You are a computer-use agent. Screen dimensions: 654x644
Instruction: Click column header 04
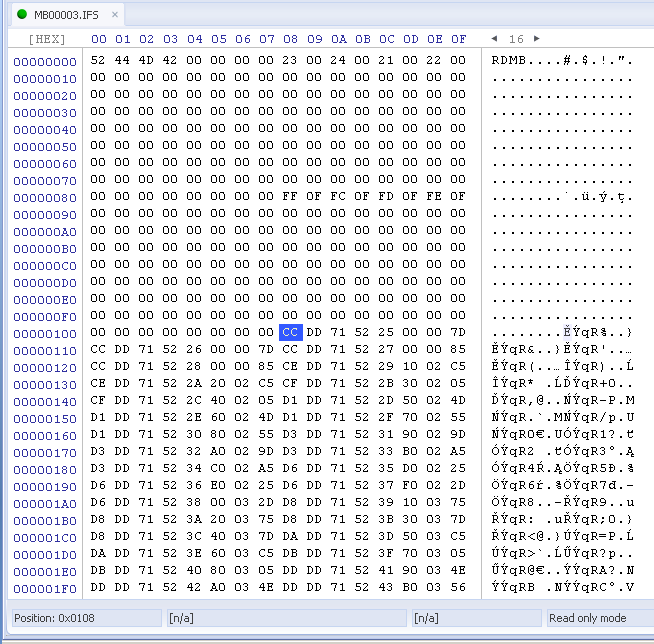coord(195,39)
